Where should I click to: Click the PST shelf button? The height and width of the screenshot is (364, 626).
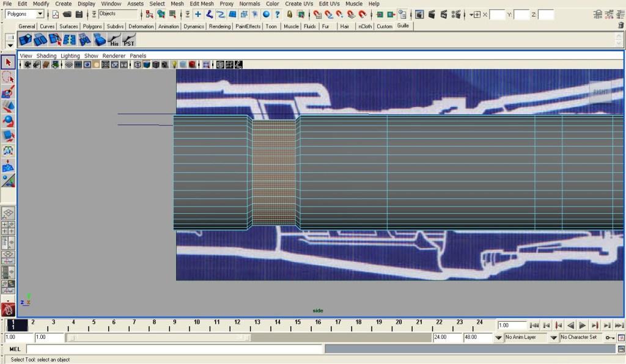tap(129, 40)
